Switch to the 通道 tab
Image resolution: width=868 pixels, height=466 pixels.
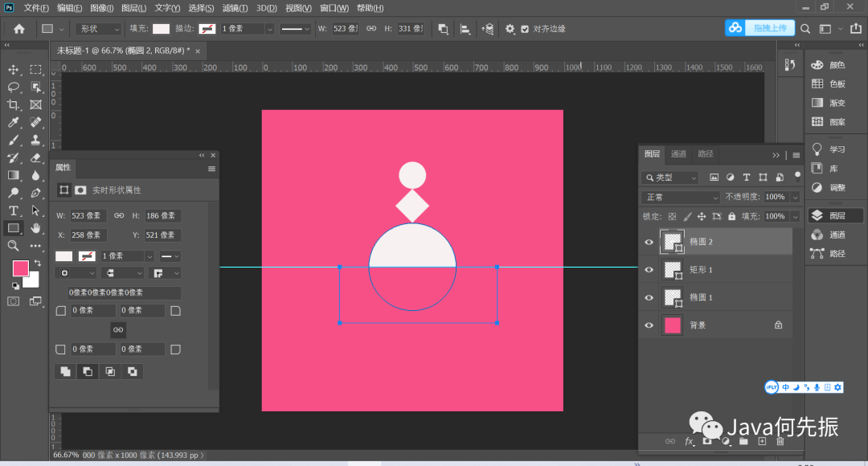pyautogui.click(x=678, y=154)
